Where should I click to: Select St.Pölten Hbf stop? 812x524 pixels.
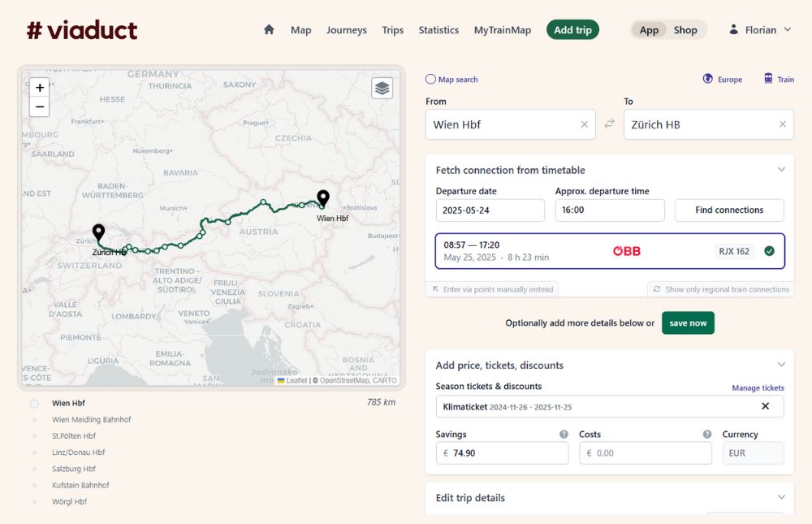click(74, 436)
